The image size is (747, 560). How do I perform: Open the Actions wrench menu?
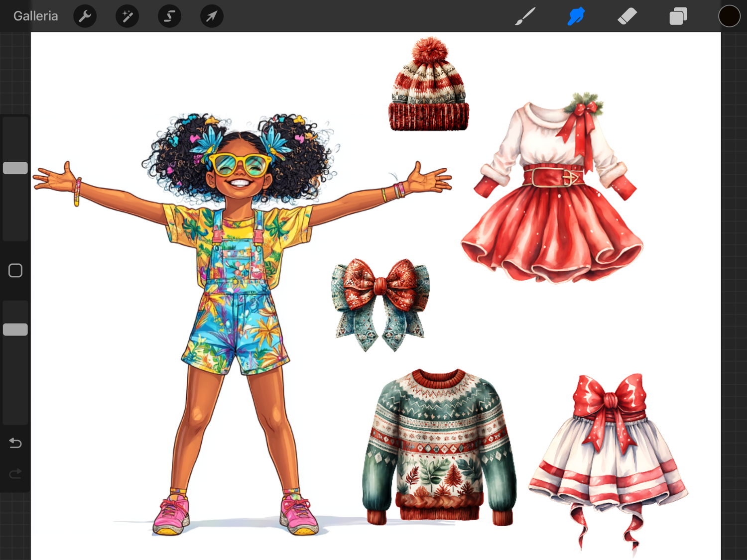tap(85, 16)
